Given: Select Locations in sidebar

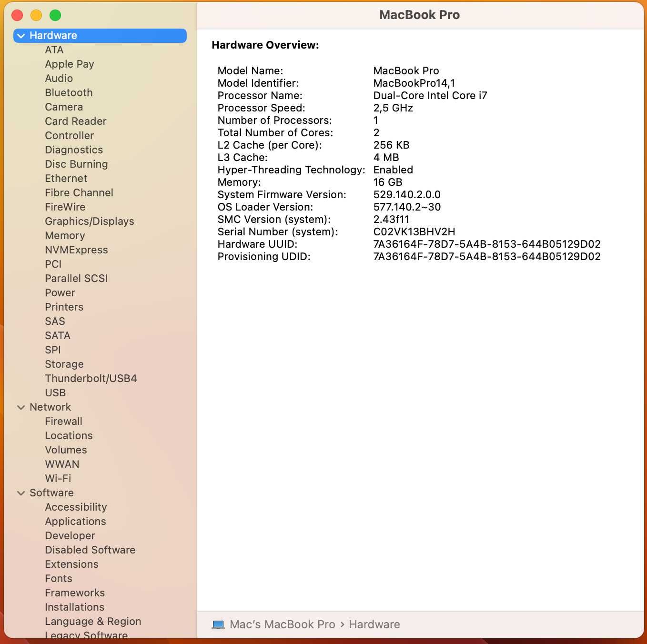Looking at the screenshot, I should 69,436.
